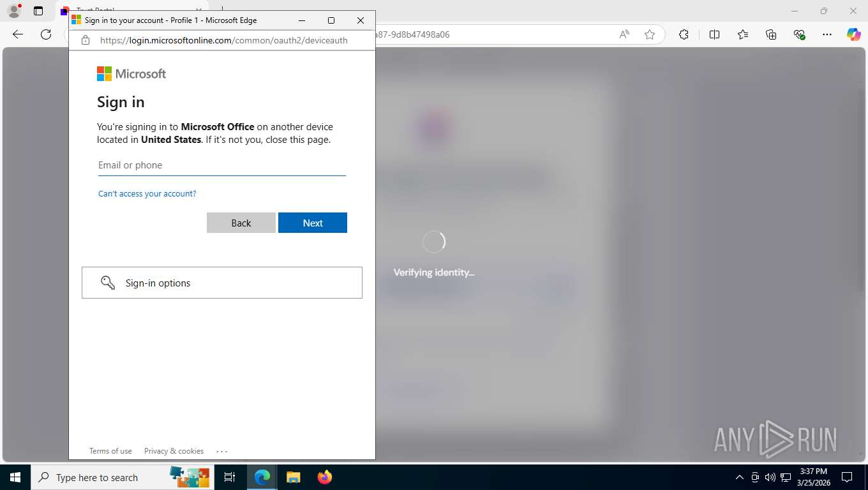Screen dimensions: 868x490
Task: Open Extensions puzzle icon
Action: pos(684,34)
